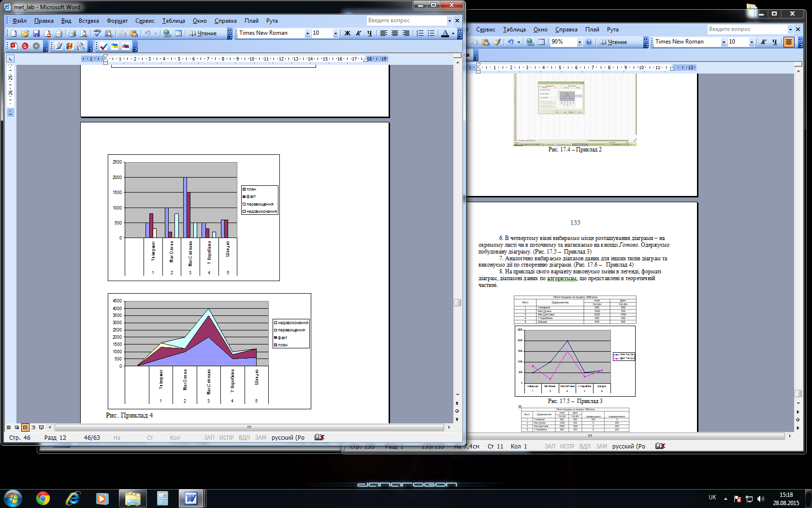Toggle Bold (Ж) in front window
Screen dimensions: 812x508
[x=347, y=33]
